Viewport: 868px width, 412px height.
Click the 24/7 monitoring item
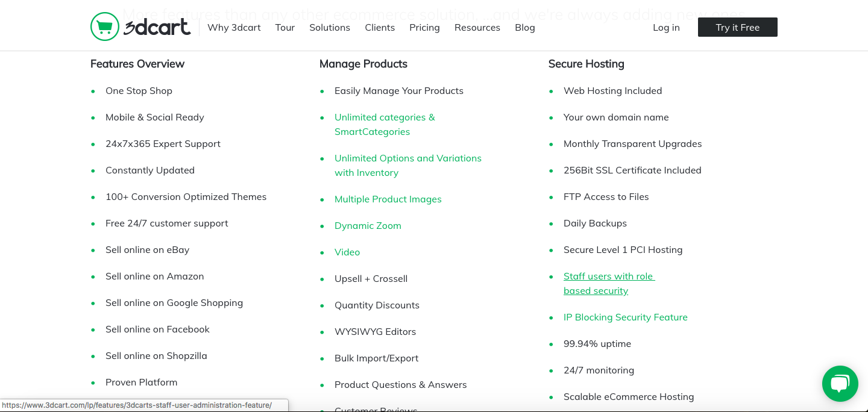(599, 370)
